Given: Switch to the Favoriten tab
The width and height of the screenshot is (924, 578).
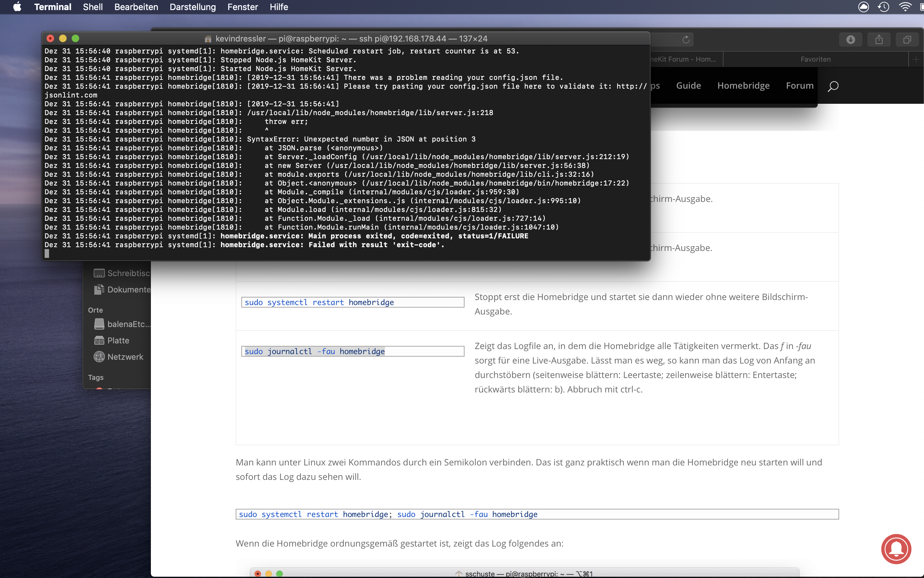Looking at the screenshot, I should point(815,59).
